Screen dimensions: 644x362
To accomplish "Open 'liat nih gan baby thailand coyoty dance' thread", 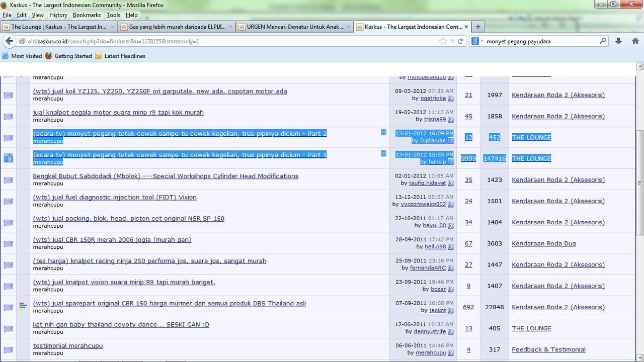I will coord(121,324).
